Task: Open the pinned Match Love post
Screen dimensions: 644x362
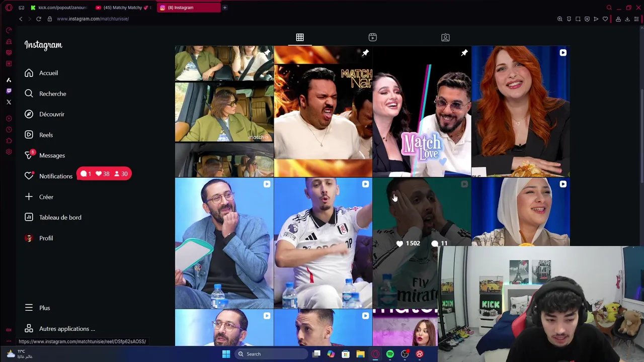Action: point(422,111)
